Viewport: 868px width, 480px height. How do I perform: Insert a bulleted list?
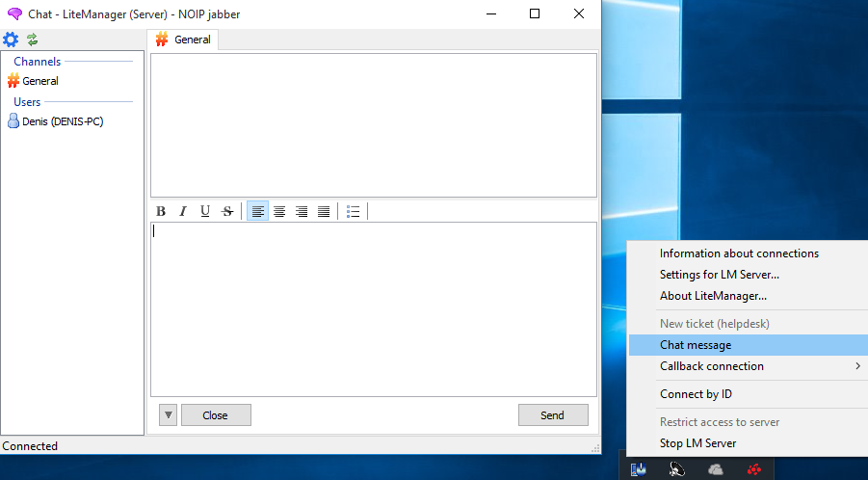[x=354, y=211]
